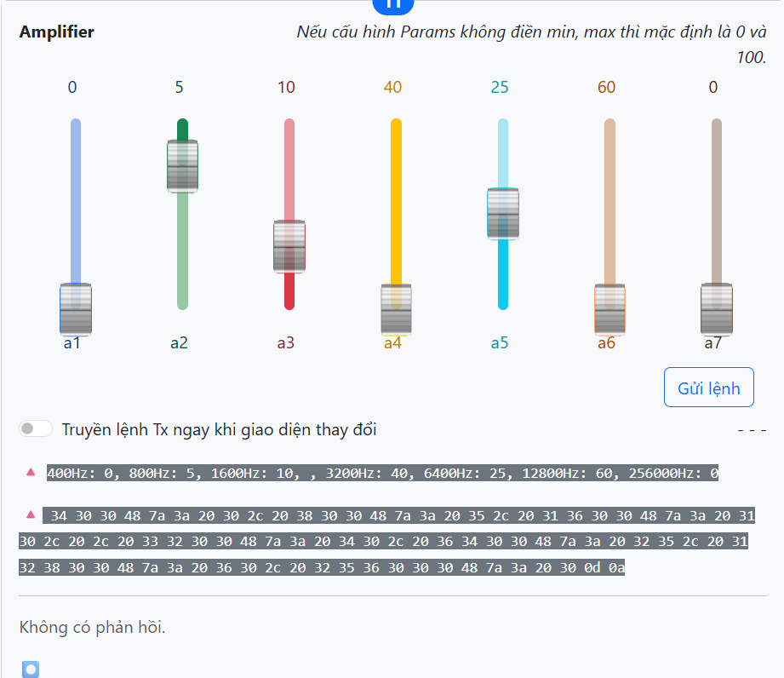Enable Truyền lệnh Tx auto-send toggle
Viewport: 784px width, 678px height.
click(x=36, y=429)
